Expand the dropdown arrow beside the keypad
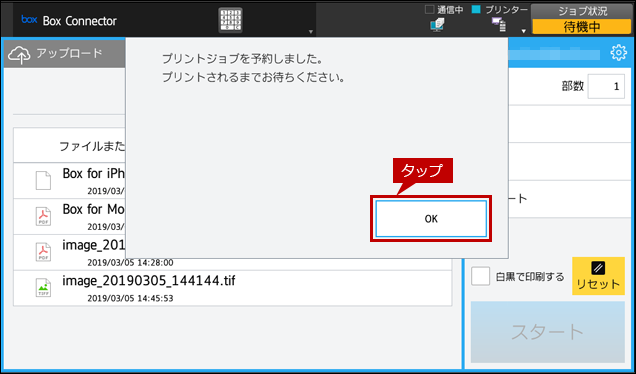 (x=311, y=32)
